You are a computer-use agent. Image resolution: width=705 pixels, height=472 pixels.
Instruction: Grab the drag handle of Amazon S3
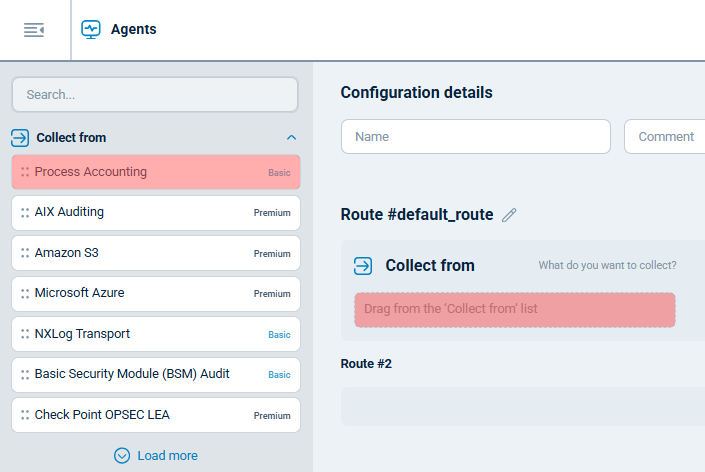tap(25, 254)
